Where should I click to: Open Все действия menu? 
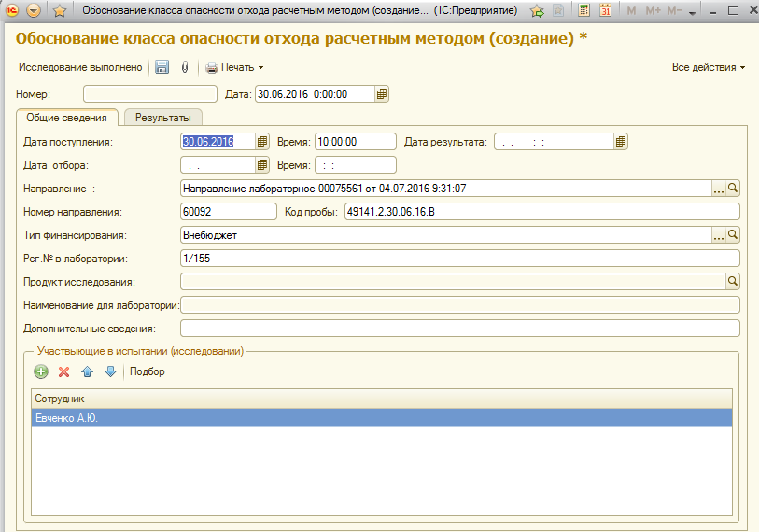(709, 67)
